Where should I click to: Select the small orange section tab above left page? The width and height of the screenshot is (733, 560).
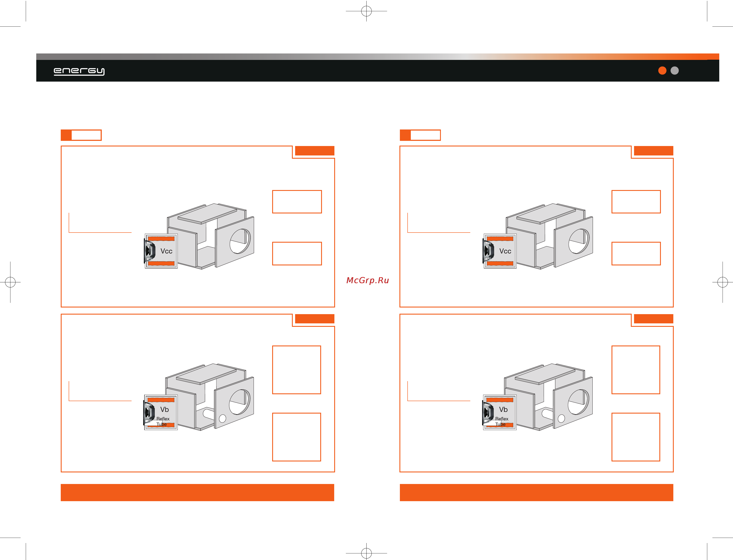[x=81, y=135]
